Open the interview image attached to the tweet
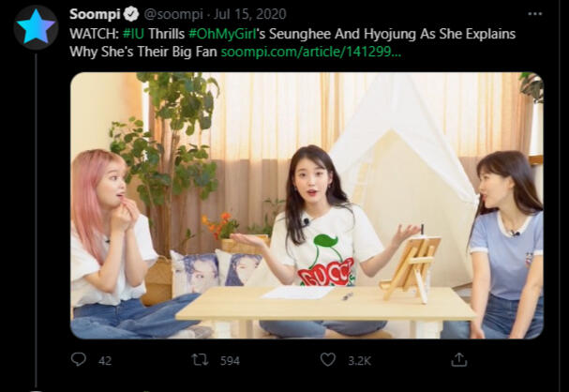The image size is (569, 392). click(307, 204)
